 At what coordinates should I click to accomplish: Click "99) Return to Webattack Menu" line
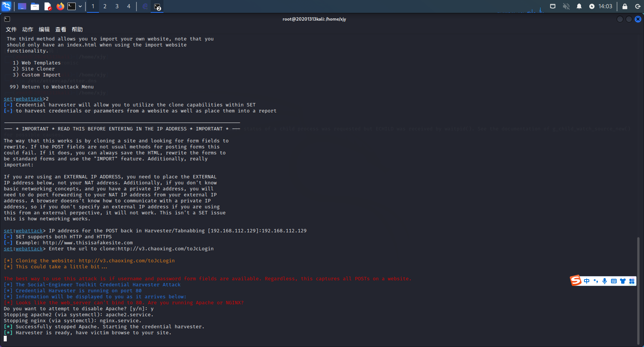[x=52, y=87]
